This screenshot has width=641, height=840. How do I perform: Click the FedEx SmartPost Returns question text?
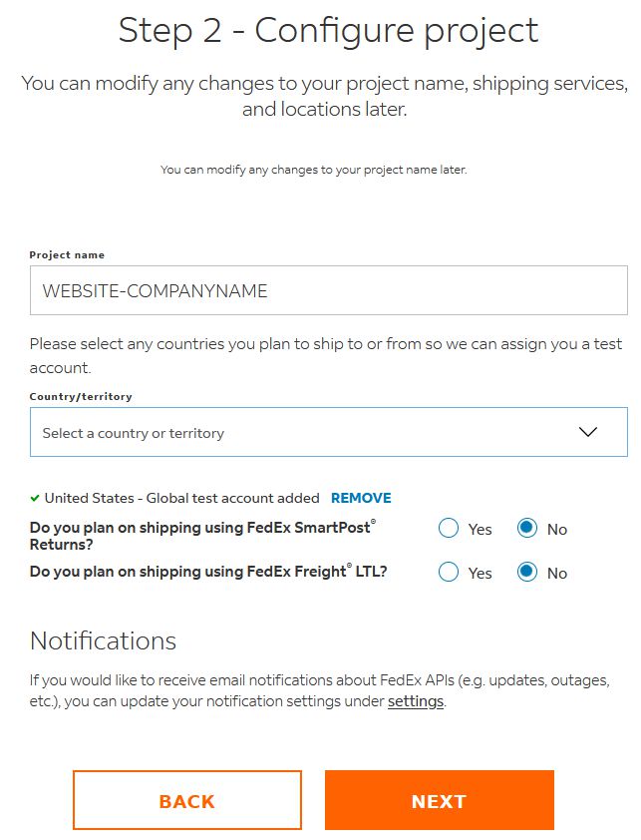pos(203,536)
